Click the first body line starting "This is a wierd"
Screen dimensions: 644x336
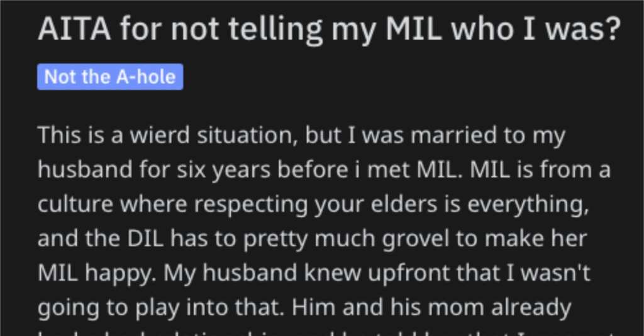click(x=301, y=136)
